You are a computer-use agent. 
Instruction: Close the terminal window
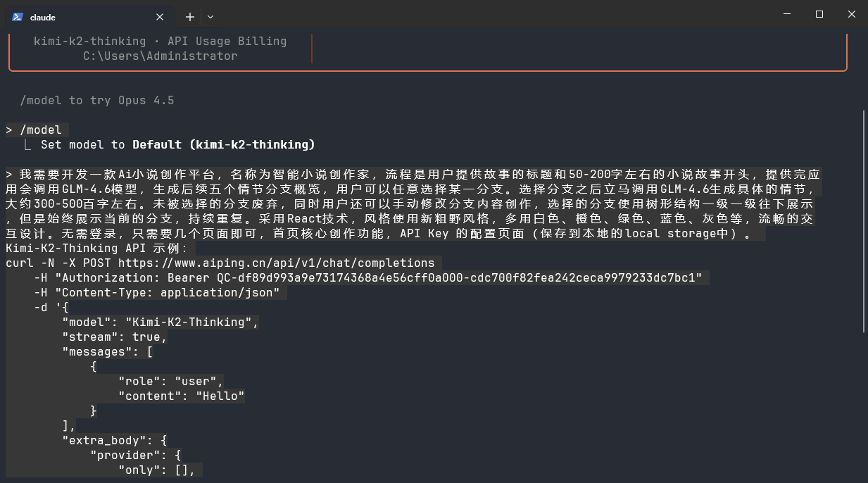pos(852,14)
